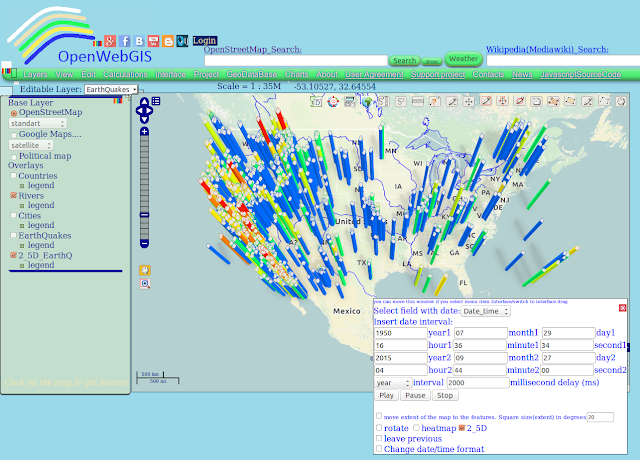Select the four-arrow move tool
Screen dimensions: 640x460
469,101
